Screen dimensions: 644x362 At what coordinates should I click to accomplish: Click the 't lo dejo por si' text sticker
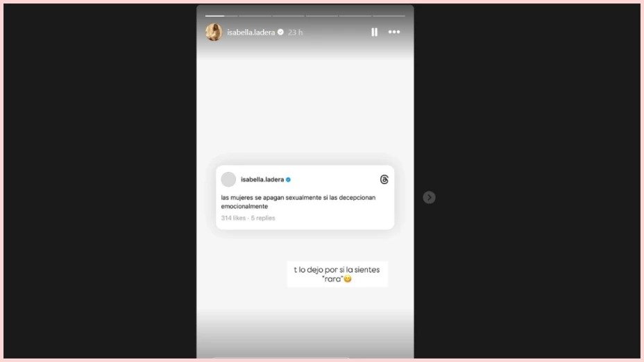[x=337, y=274]
